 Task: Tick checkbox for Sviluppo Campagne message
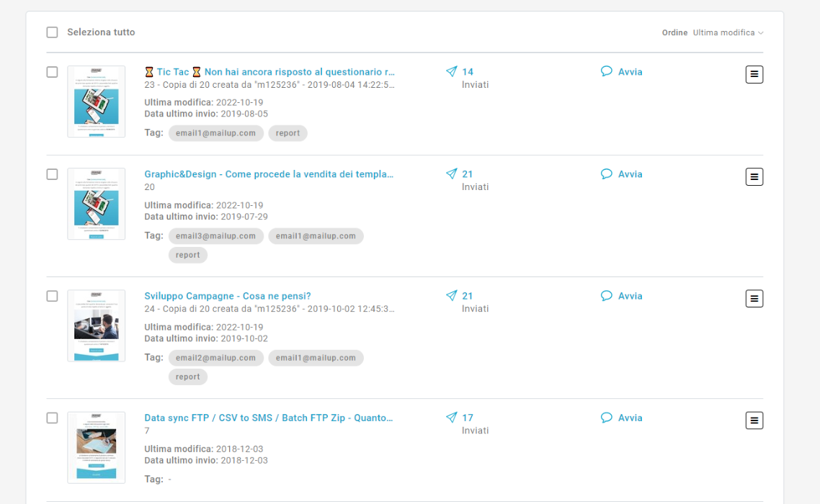click(x=52, y=296)
